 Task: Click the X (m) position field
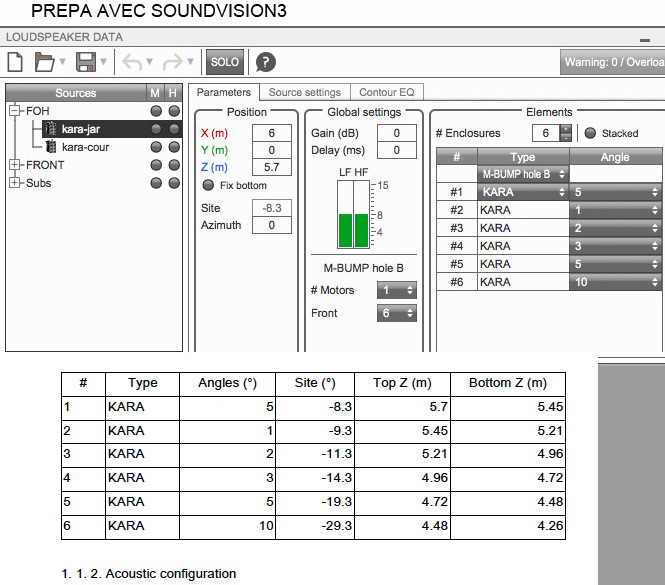(x=271, y=133)
